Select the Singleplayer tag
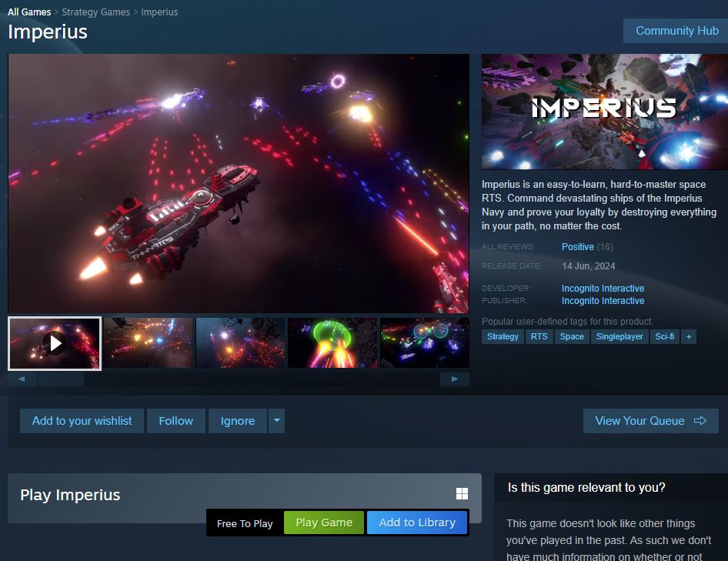 619,337
